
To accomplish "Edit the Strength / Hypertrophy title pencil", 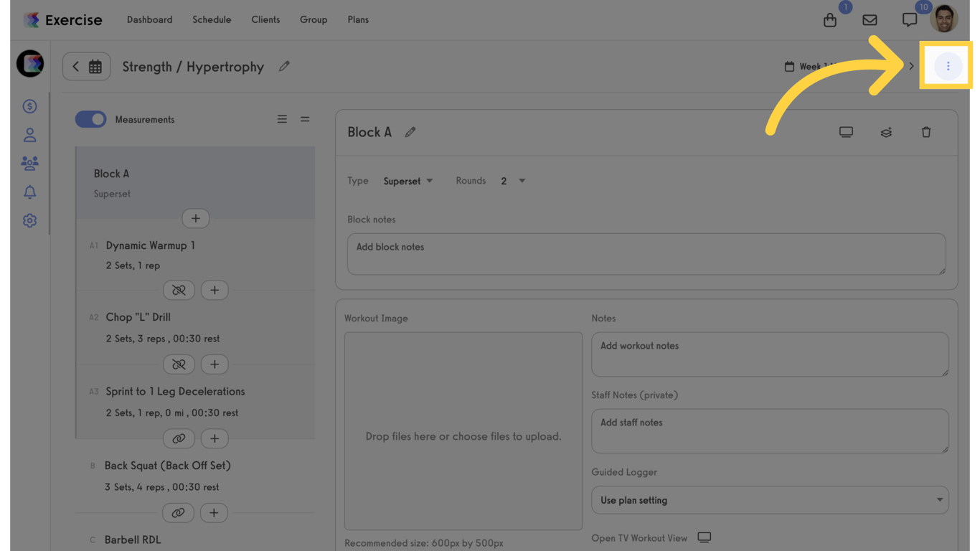I will click(284, 66).
